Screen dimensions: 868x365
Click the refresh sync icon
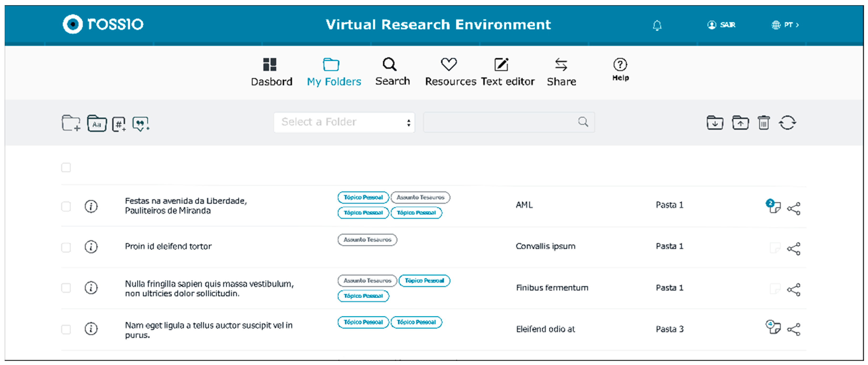pos(787,123)
